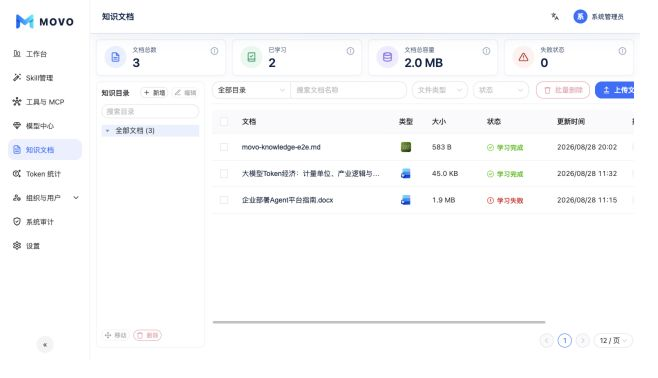Click the MOVO logo

[x=44, y=21]
